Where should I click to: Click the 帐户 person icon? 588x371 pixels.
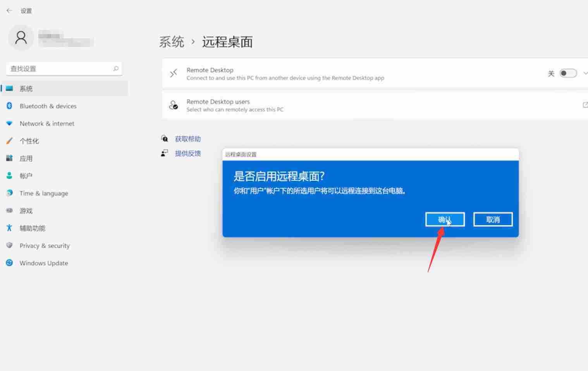tap(9, 176)
